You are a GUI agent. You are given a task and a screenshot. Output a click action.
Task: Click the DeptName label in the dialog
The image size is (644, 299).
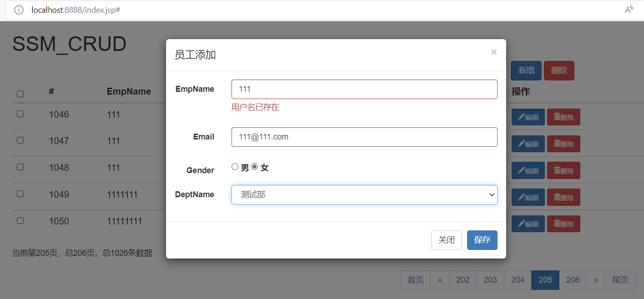pyautogui.click(x=195, y=194)
